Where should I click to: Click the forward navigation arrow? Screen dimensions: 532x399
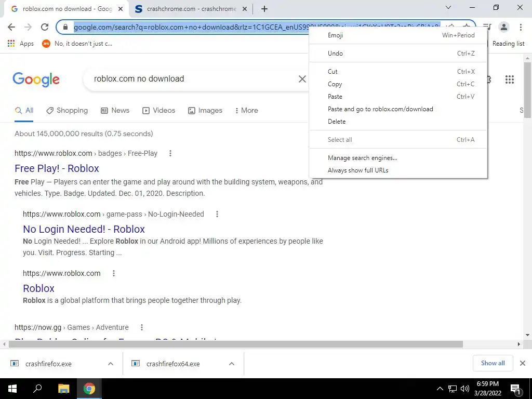pyautogui.click(x=28, y=27)
